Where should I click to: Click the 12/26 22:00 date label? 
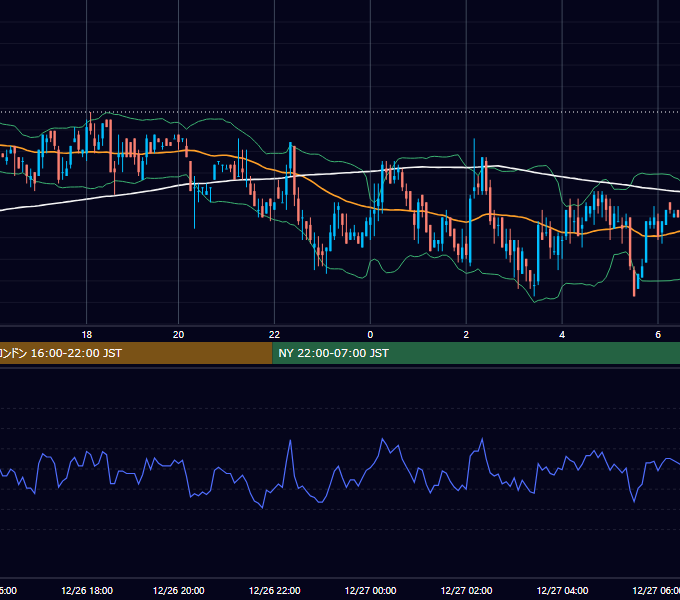(274, 590)
